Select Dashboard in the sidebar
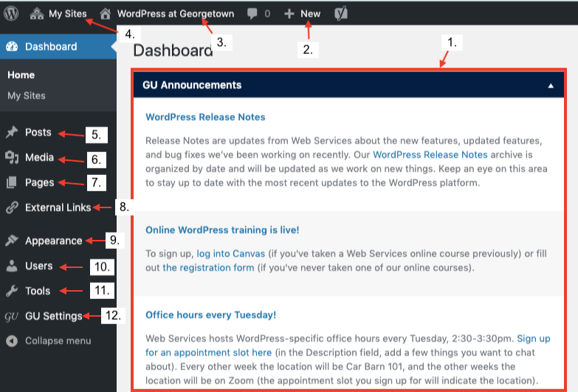The image size is (578, 392). click(51, 47)
